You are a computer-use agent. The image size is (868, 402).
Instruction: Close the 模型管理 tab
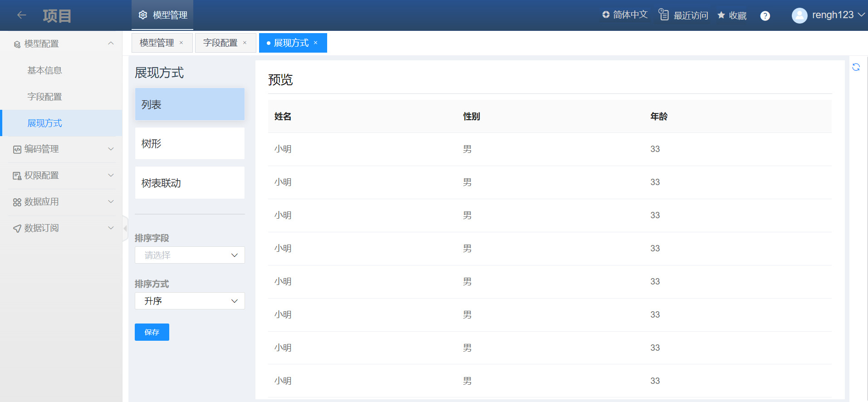(x=181, y=43)
